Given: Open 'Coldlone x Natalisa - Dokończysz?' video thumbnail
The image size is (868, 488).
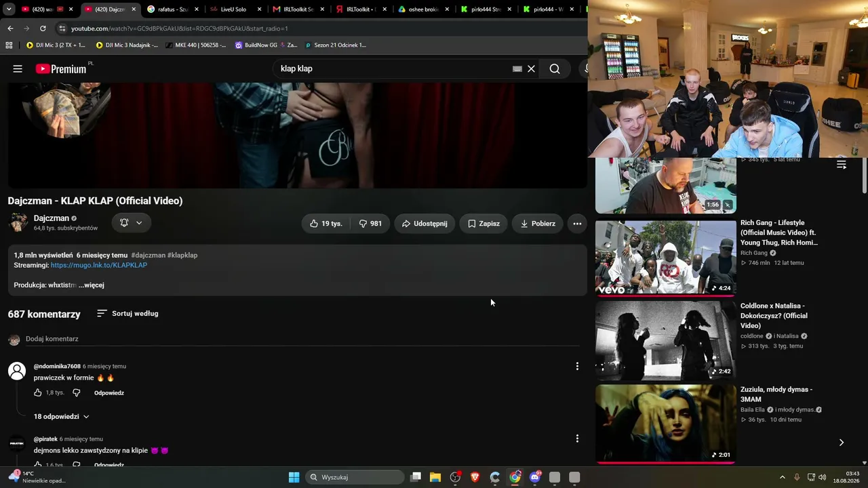Looking at the screenshot, I should click(x=665, y=340).
